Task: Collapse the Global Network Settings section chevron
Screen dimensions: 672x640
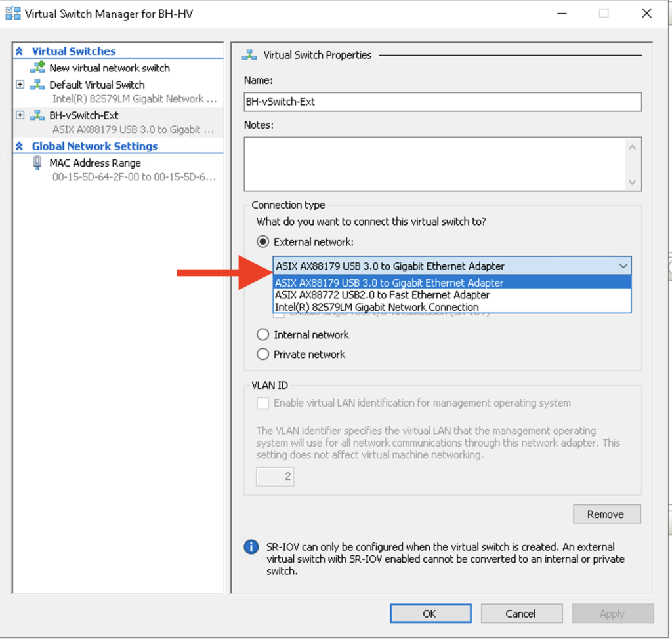Action: tap(19, 146)
